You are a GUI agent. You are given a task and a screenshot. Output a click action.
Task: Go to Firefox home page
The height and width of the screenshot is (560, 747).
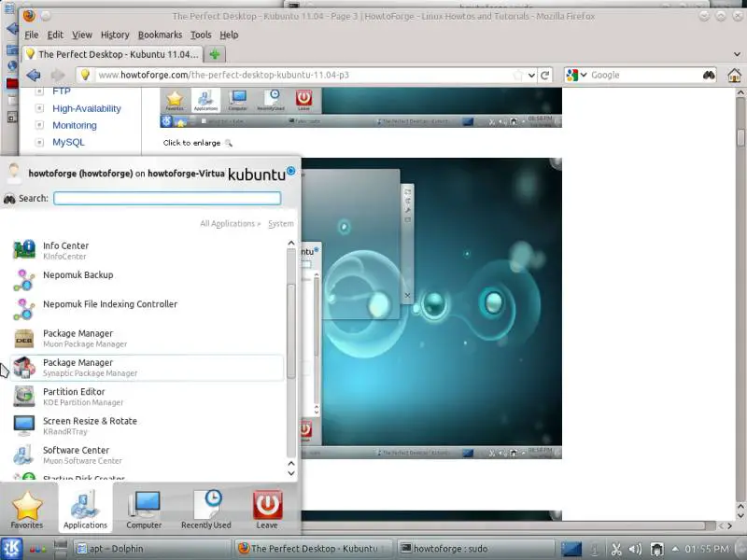(734, 75)
